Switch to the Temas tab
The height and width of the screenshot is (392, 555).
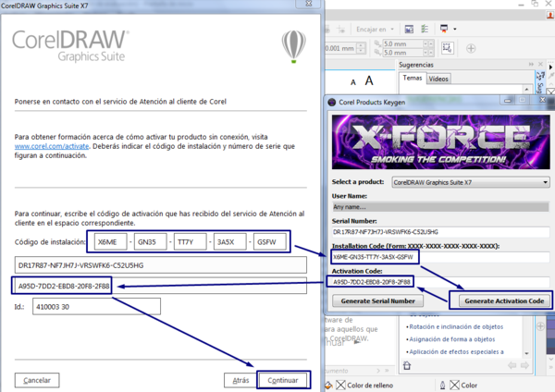click(x=413, y=79)
